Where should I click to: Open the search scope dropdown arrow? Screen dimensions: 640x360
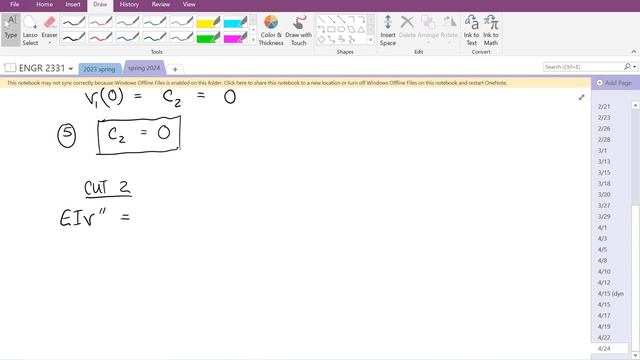(635, 67)
